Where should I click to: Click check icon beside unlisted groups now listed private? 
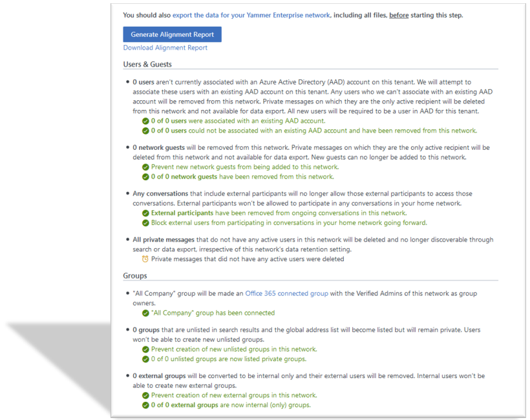click(146, 359)
